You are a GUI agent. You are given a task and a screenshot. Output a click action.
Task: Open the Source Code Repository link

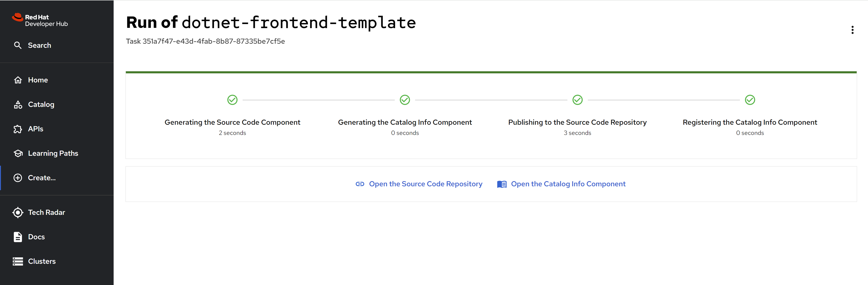pyautogui.click(x=425, y=184)
